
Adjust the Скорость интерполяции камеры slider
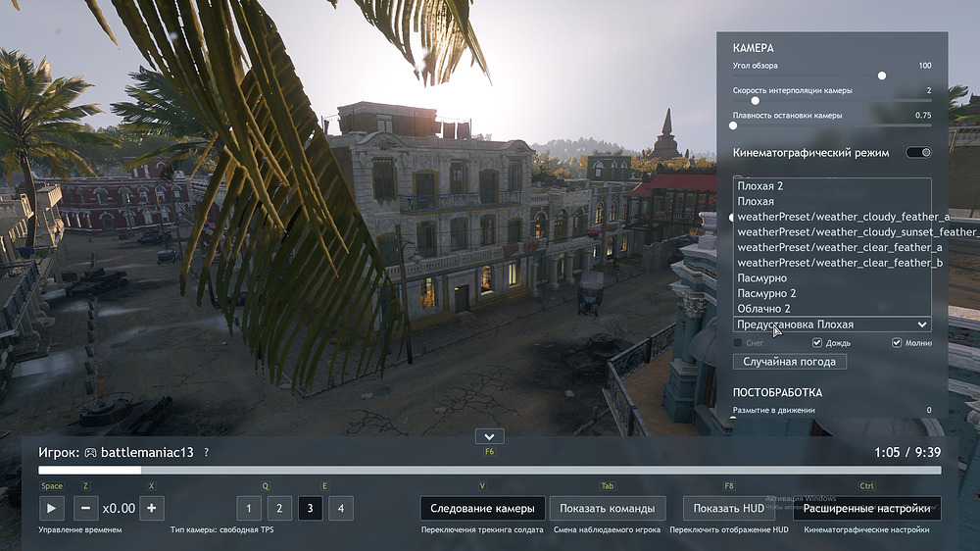[832, 101]
